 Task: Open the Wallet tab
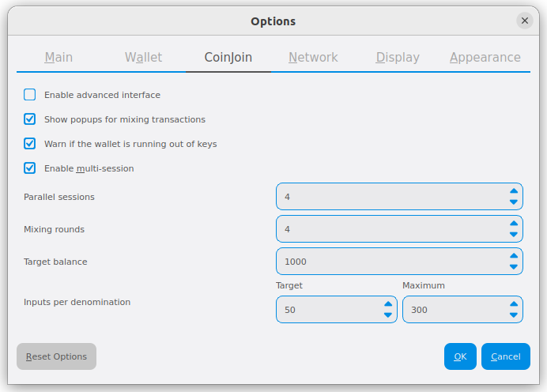tap(143, 58)
